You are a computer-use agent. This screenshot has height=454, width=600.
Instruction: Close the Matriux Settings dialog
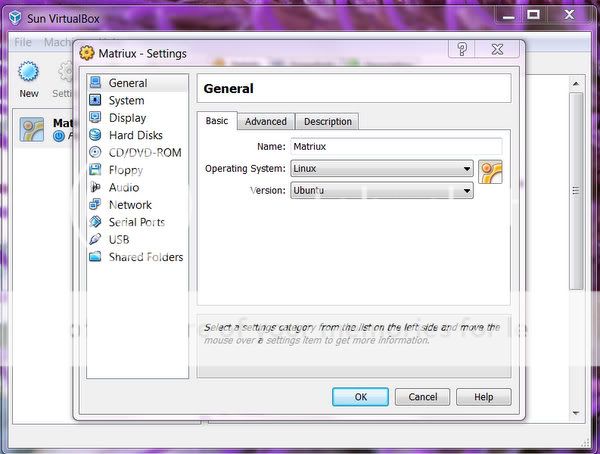pyautogui.click(x=497, y=49)
